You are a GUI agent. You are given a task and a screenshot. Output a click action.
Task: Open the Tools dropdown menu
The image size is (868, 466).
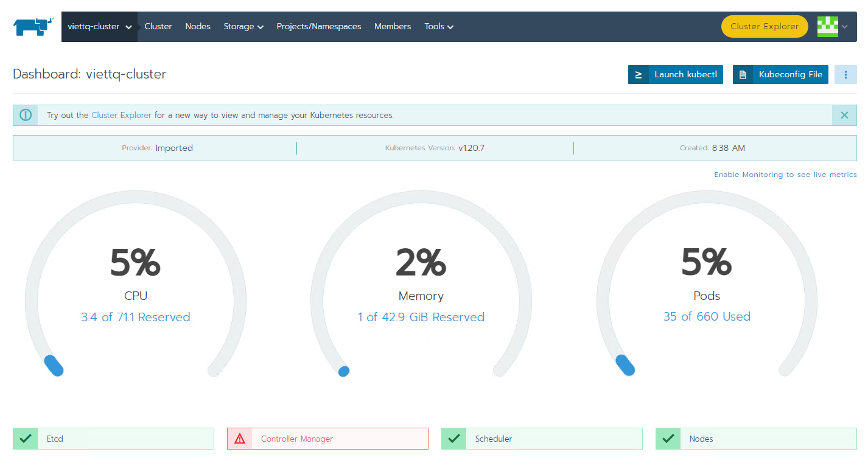click(x=439, y=27)
